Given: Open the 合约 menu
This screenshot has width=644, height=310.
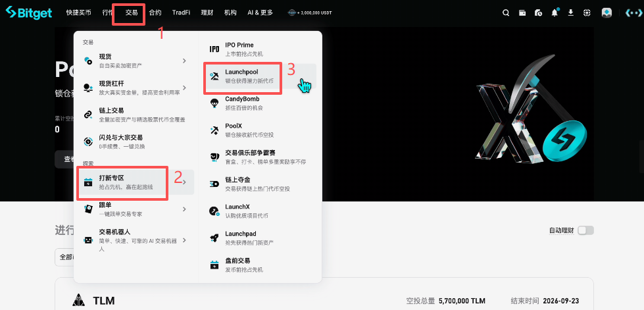Looking at the screenshot, I should click(x=155, y=13).
